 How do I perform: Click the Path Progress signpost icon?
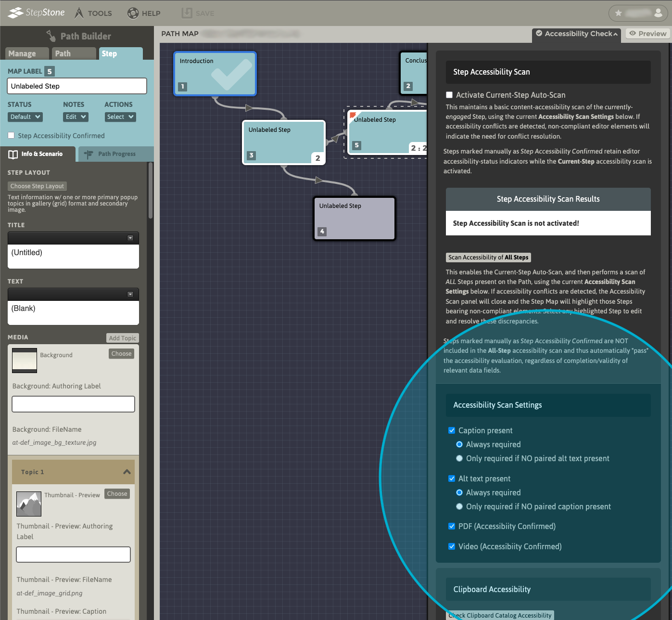pyautogui.click(x=89, y=154)
